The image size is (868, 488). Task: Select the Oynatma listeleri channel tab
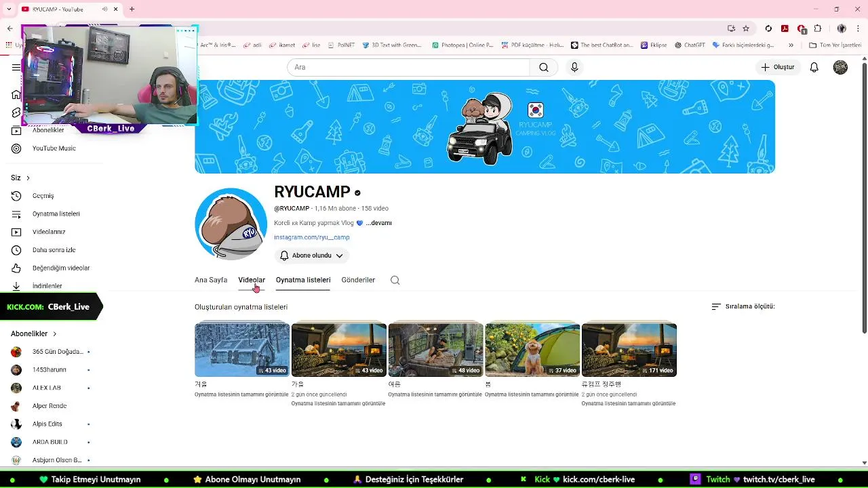[x=303, y=280]
